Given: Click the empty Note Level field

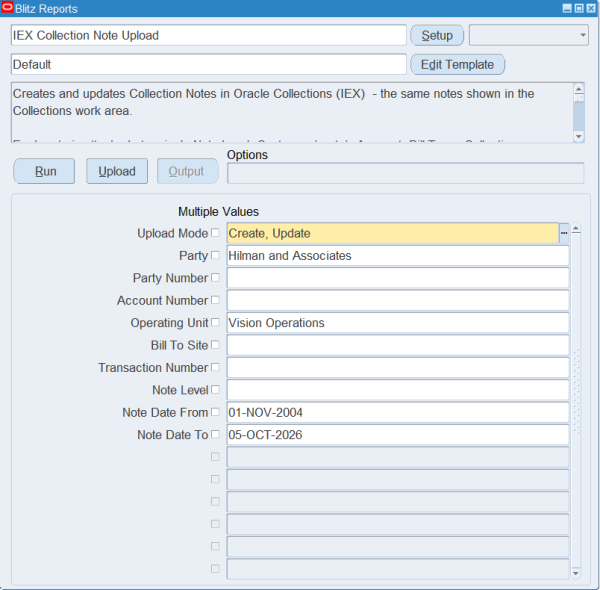Looking at the screenshot, I should click(x=398, y=390).
